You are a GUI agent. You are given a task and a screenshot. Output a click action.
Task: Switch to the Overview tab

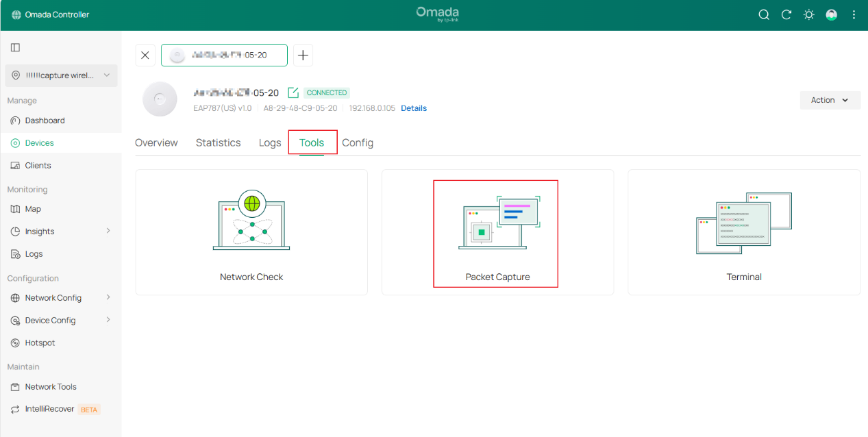coord(156,142)
